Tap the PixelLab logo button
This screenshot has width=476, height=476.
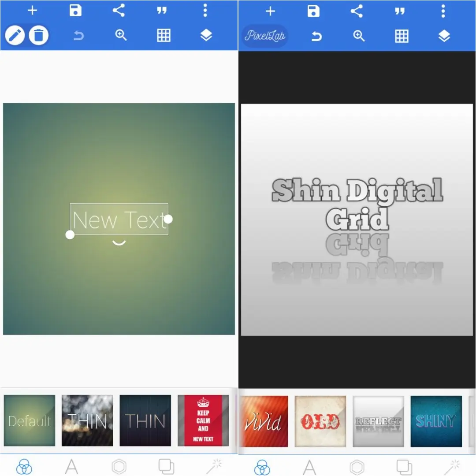point(265,36)
